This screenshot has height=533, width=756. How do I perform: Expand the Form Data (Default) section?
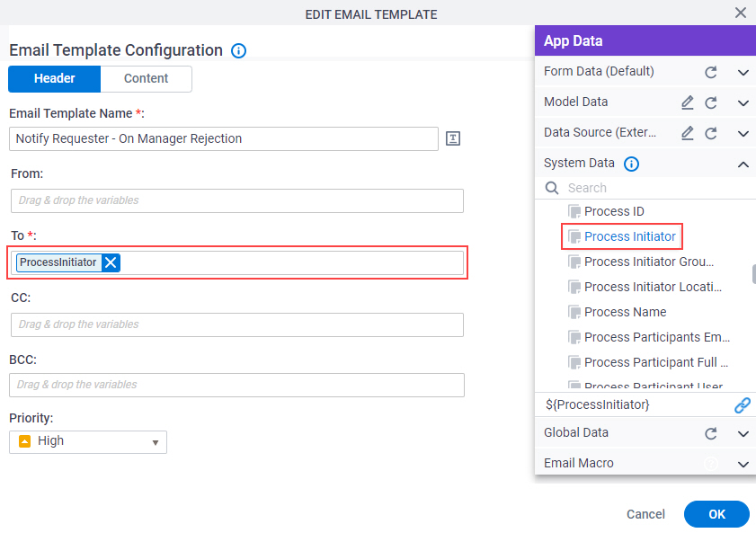pyautogui.click(x=743, y=73)
